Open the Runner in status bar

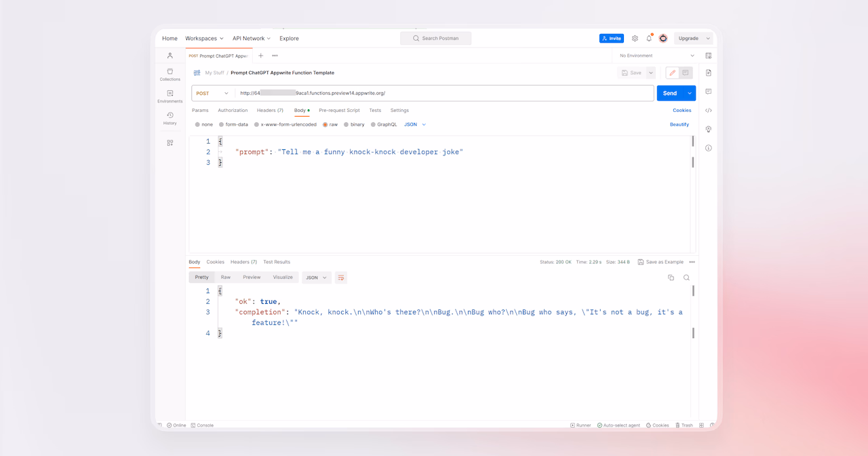pyautogui.click(x=580, y=425)
